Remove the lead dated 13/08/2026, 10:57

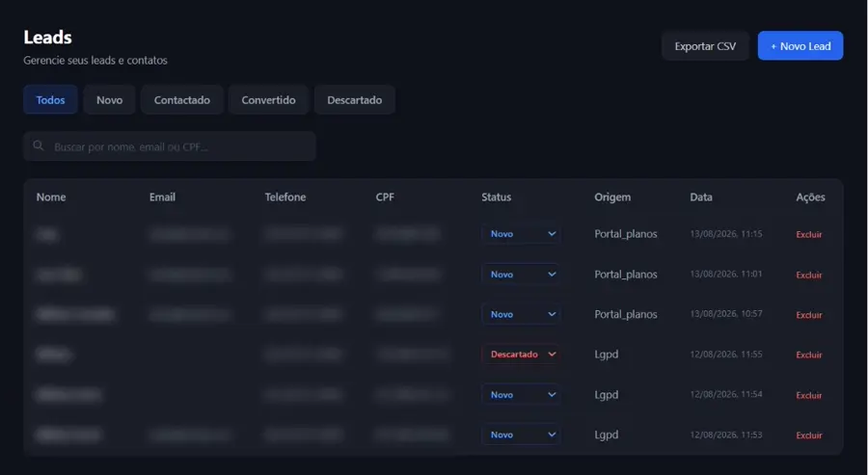click(809, 315)
